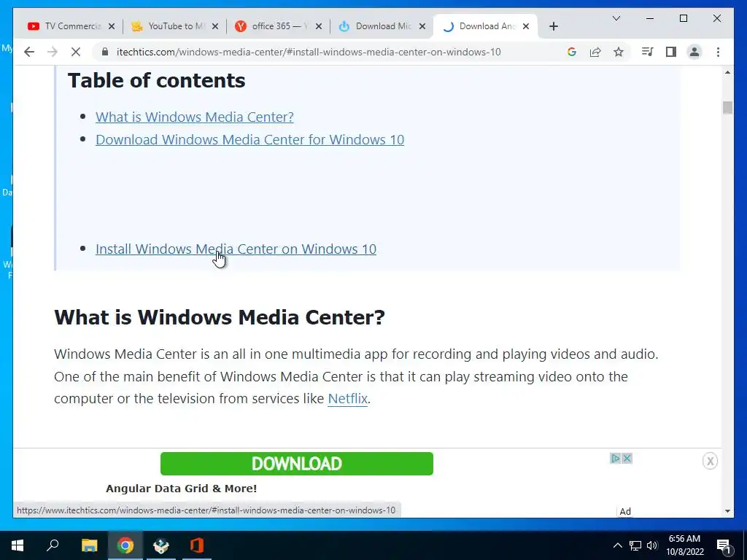Open Install Windows Media Center on Windows 10 link
The height and width of the screenshot is (560, 747).
[236, 249]
